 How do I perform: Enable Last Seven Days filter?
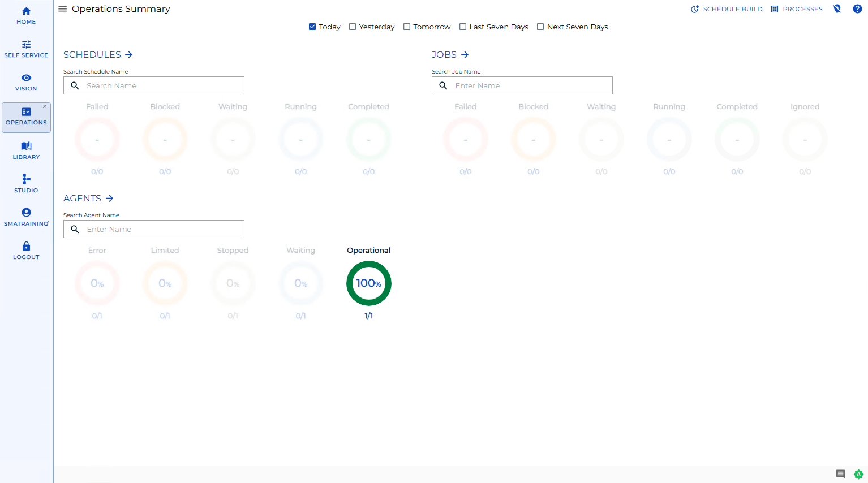pos(463,27)
